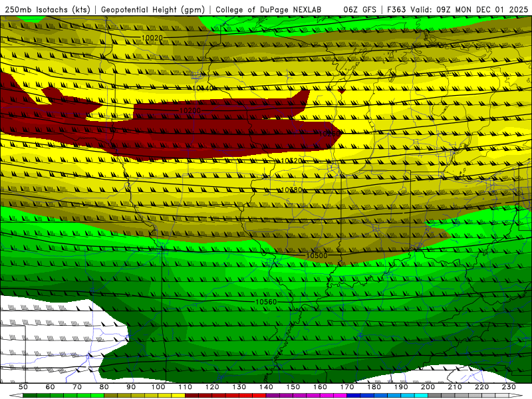Click the 170 legend value
The width and height of the screenshot is (532, 399).
point(346,387)
